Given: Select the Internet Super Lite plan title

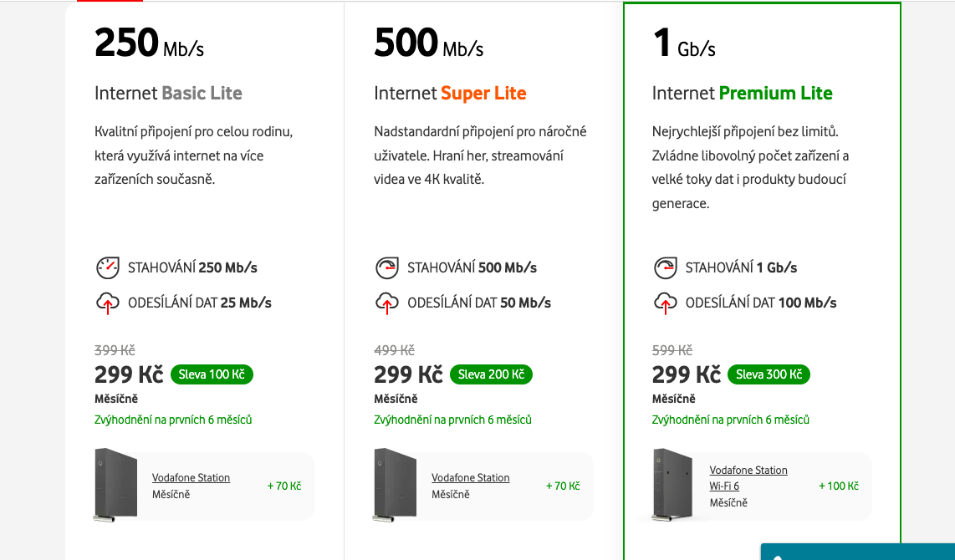Looking at the screenshot, I should click(450, 93).
